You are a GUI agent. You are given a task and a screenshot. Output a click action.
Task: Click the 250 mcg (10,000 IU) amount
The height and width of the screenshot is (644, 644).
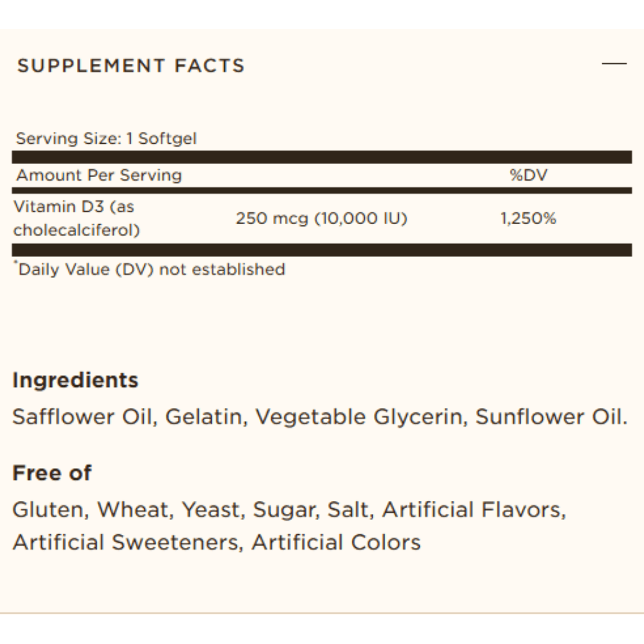[321, 218]
